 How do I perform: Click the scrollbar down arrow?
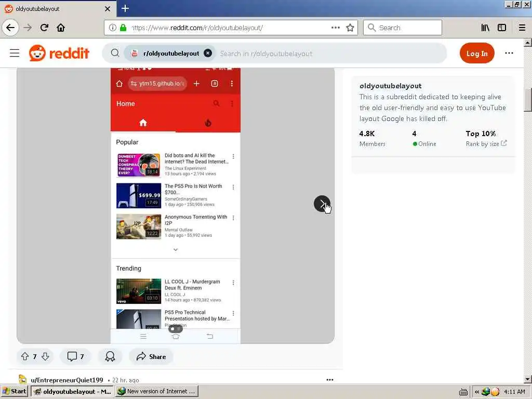(x=528, y=379)
